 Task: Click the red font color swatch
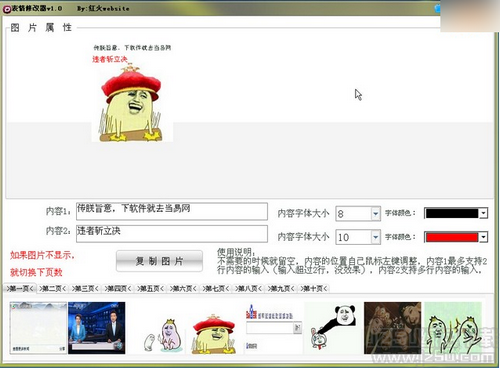point(452,237)
